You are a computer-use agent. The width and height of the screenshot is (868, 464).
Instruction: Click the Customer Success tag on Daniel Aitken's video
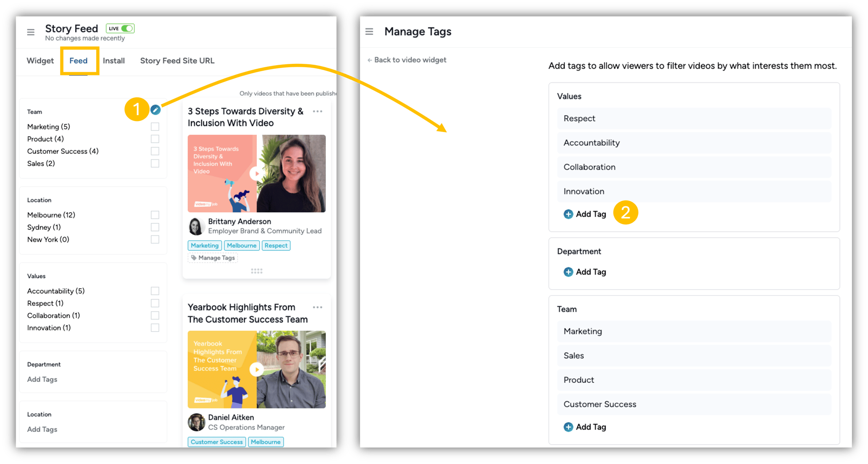coord(217,442)
